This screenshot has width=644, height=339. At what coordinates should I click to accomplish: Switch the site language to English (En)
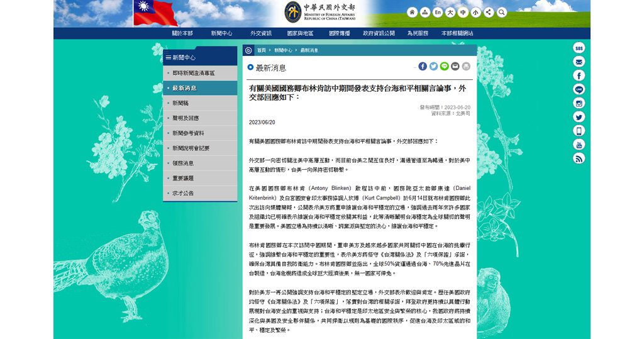[x=438, y=12]
